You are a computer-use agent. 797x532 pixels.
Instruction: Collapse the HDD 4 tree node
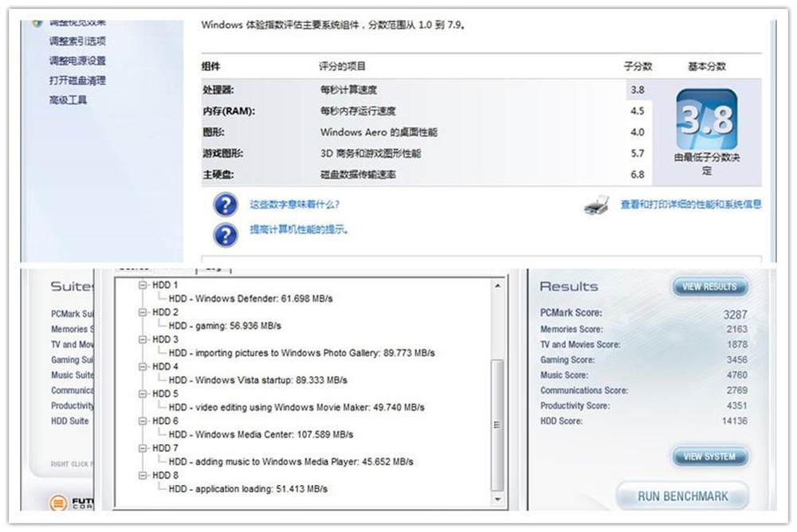(x=143, y=367)
